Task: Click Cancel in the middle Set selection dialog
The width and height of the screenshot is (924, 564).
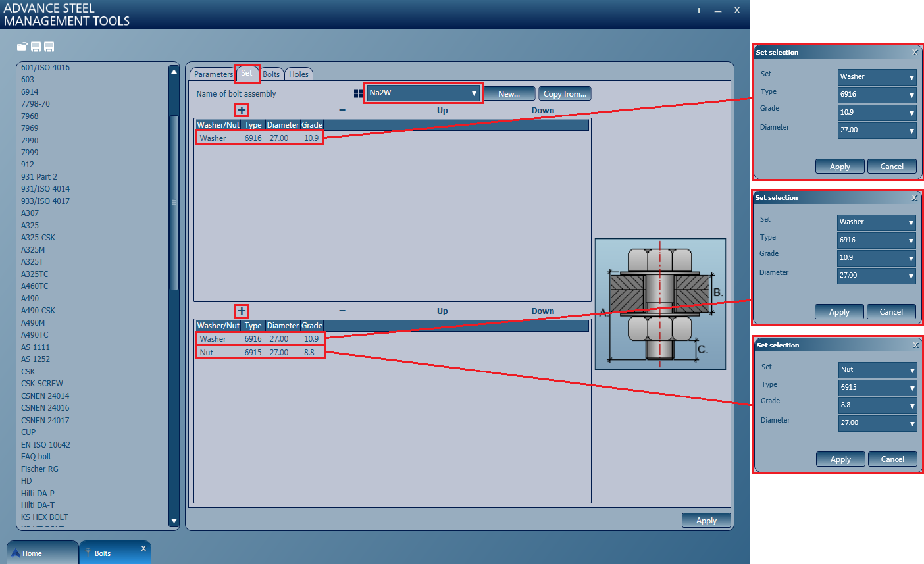Action: [891, 312]
